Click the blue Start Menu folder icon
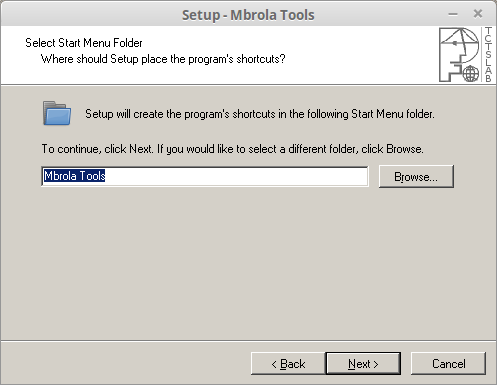The width and height of the screenshot is (497, 385). click(x=57, y=113)
